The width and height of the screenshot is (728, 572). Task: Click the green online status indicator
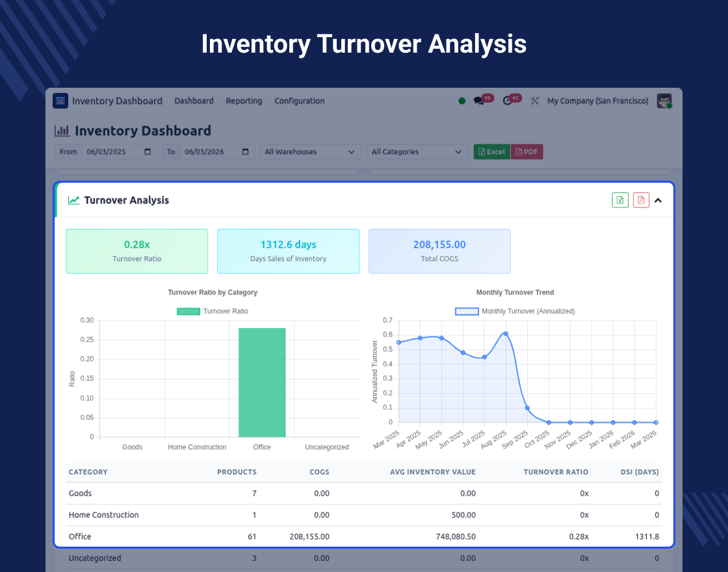pyautogui.click(x=461, y=101)
